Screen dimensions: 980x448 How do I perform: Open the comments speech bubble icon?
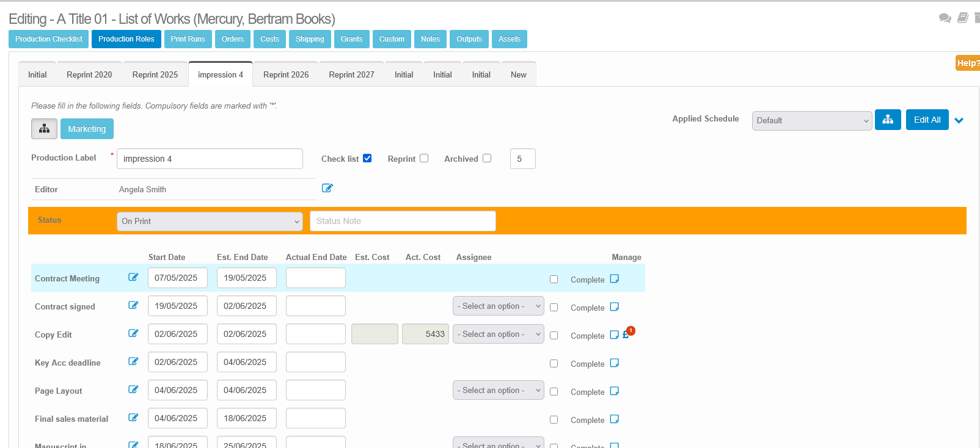[945, 18]
